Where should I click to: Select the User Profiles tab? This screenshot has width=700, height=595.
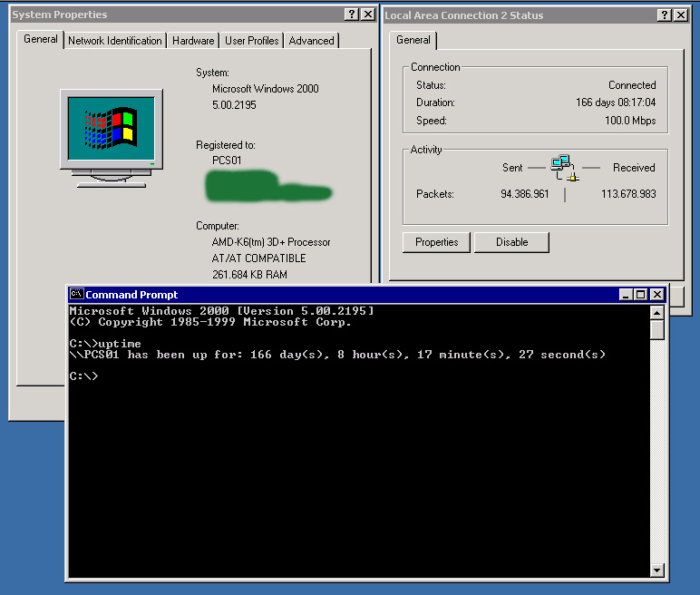tap(252, 41)
